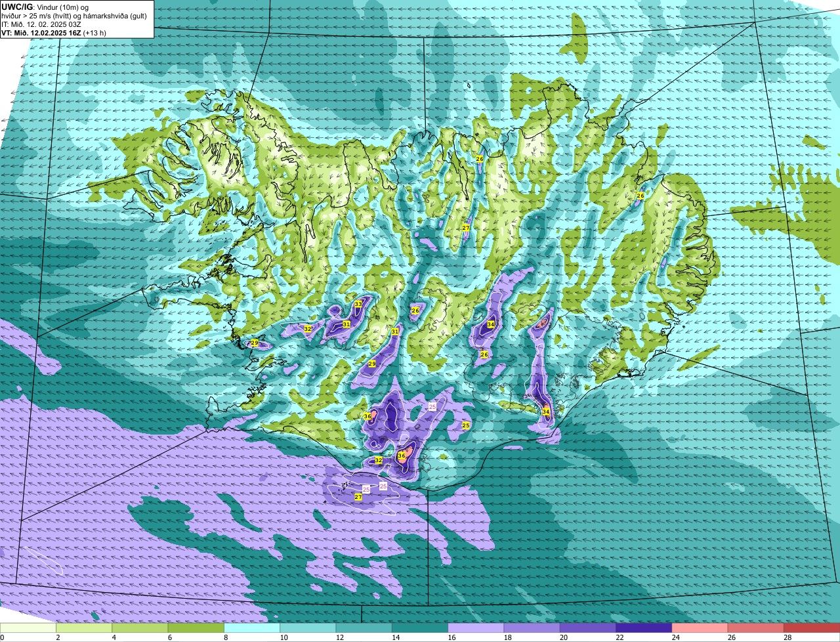Pick the red legend swatch above 28 m/s

pos(812,628)
